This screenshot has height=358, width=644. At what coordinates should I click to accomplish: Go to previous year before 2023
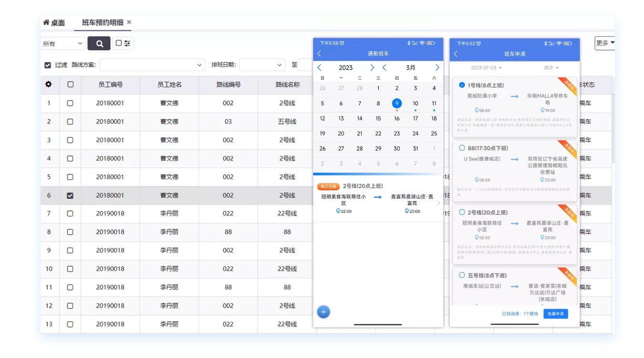pos(320,68)
